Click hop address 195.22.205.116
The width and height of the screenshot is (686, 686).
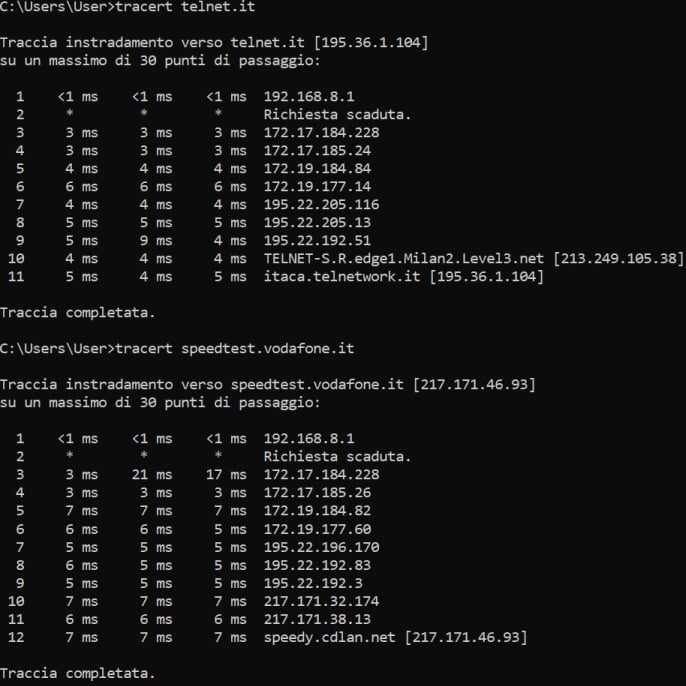point(322,204)
